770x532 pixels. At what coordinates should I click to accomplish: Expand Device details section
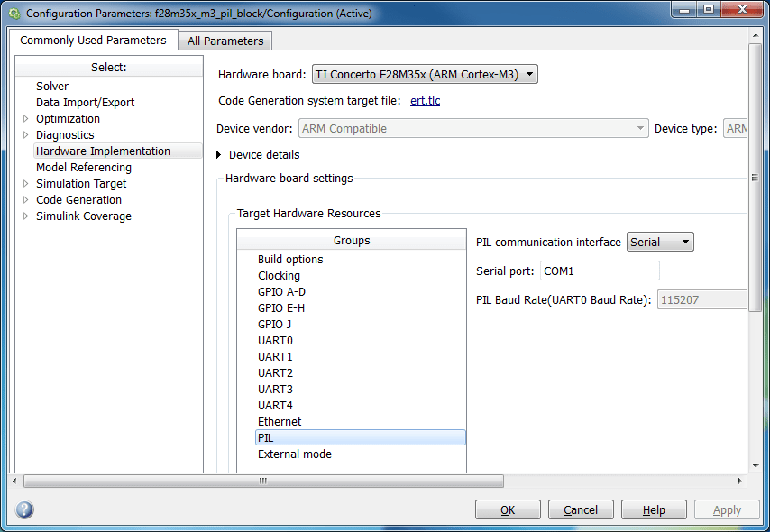point(220,155)
